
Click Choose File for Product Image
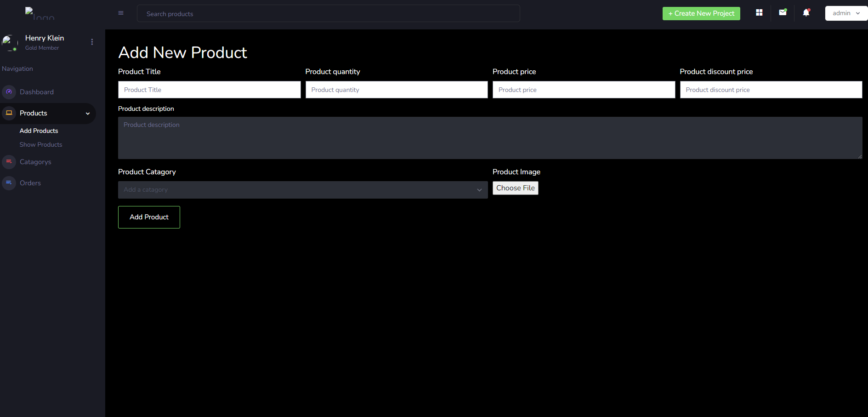pyautogui.click(x=516, y=188)
